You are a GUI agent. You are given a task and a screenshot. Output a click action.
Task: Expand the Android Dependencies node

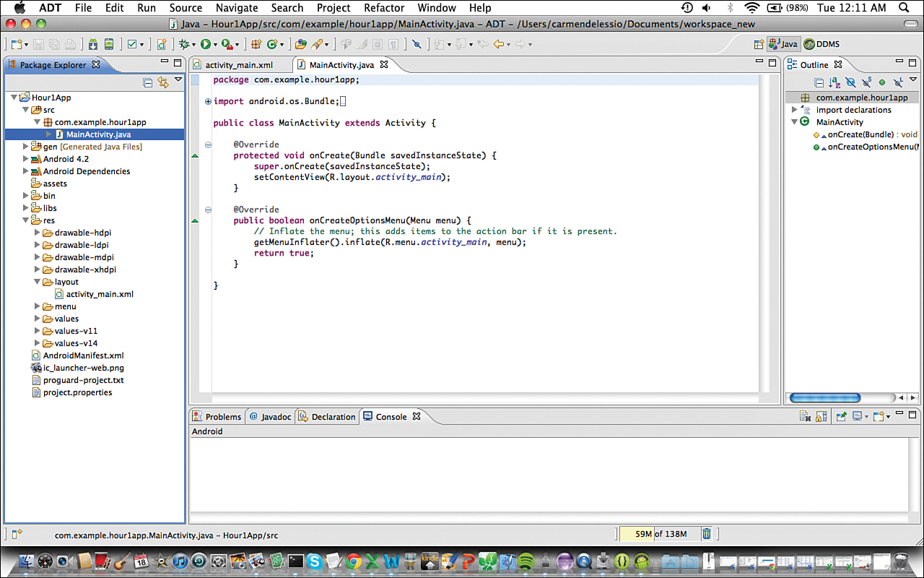(x=26, y=171)
